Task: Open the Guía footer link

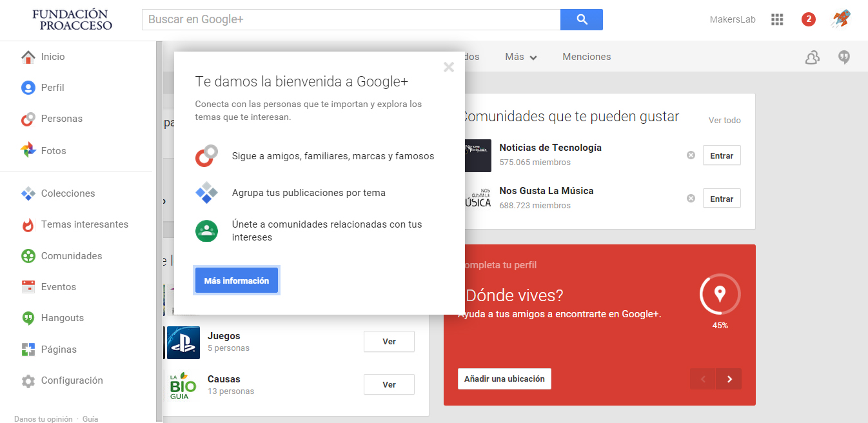Action: coord(90,419)
